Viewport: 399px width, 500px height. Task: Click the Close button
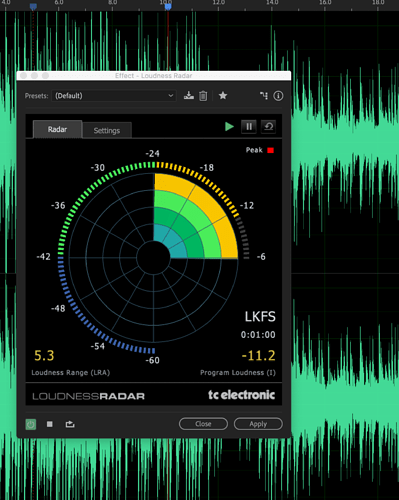203,424
